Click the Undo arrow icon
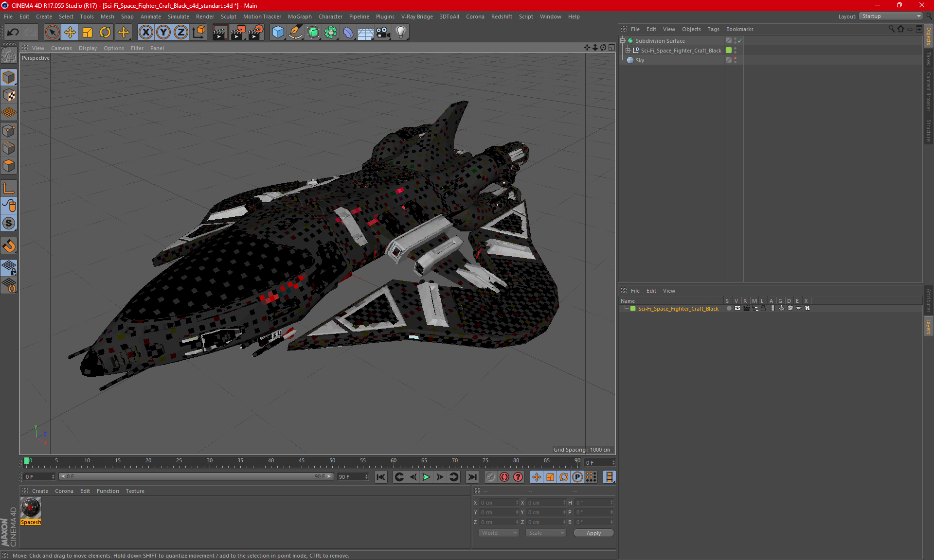 click(x=13, y=33)
